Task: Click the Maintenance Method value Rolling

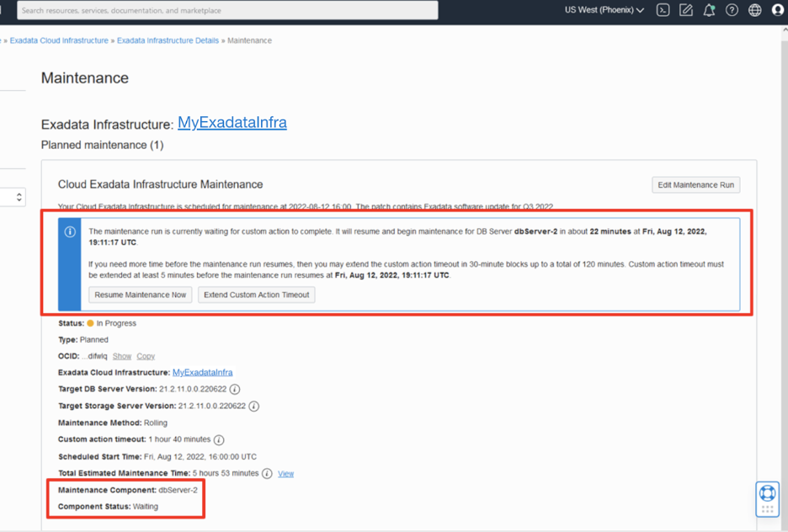Action: [156, 423]
